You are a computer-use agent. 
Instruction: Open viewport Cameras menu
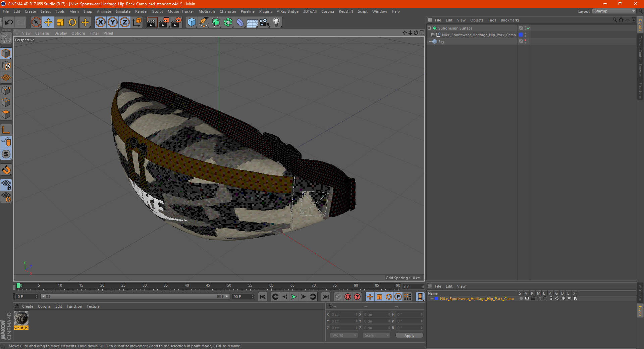coord(42,33)
